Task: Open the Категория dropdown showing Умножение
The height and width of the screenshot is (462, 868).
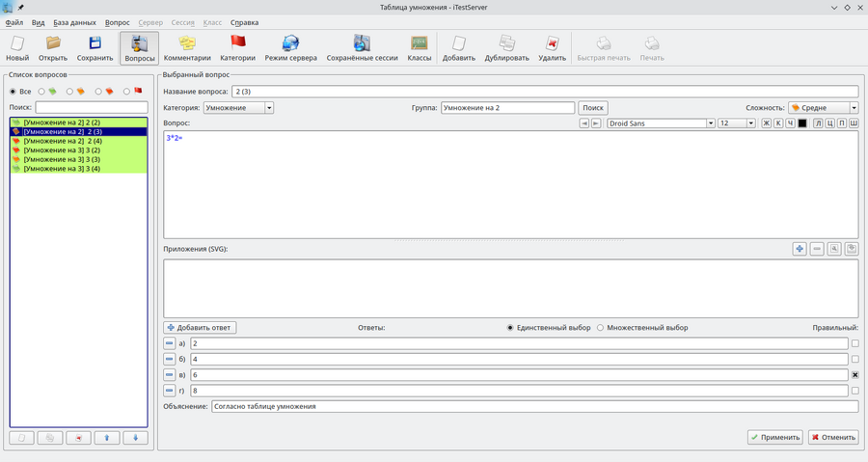Action: tap(238, 108)
